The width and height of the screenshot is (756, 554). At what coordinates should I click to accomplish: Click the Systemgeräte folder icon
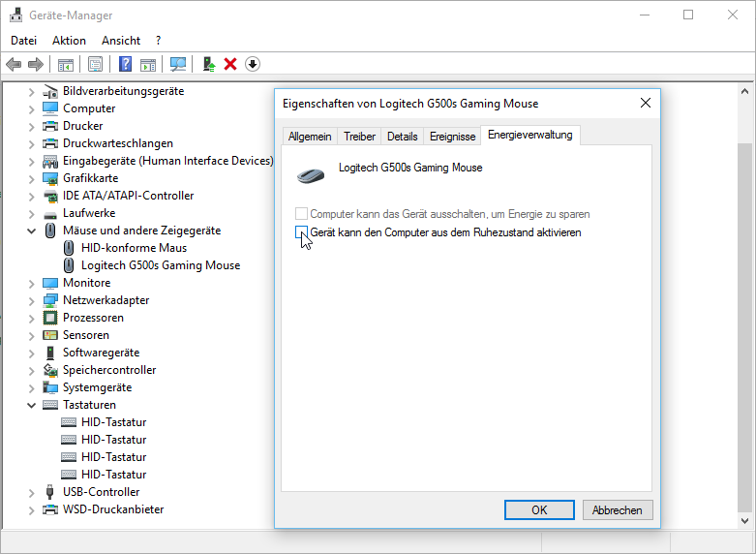point(50,387)
